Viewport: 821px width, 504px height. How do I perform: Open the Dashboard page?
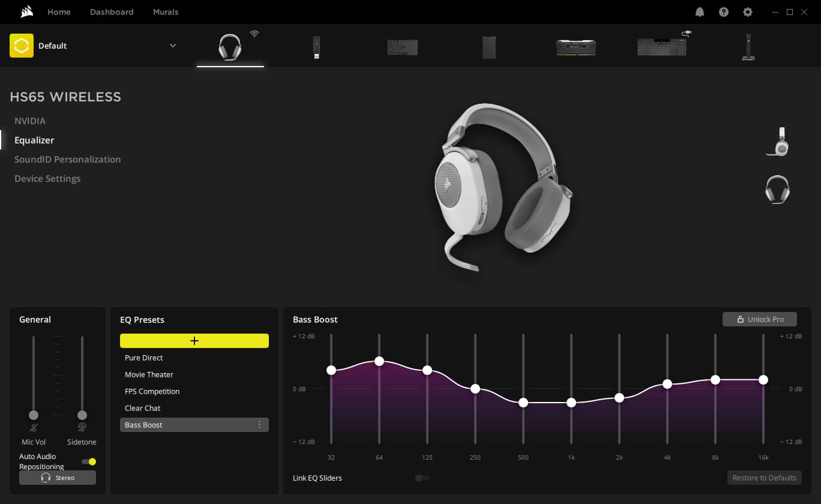click(x=112, y=11)
